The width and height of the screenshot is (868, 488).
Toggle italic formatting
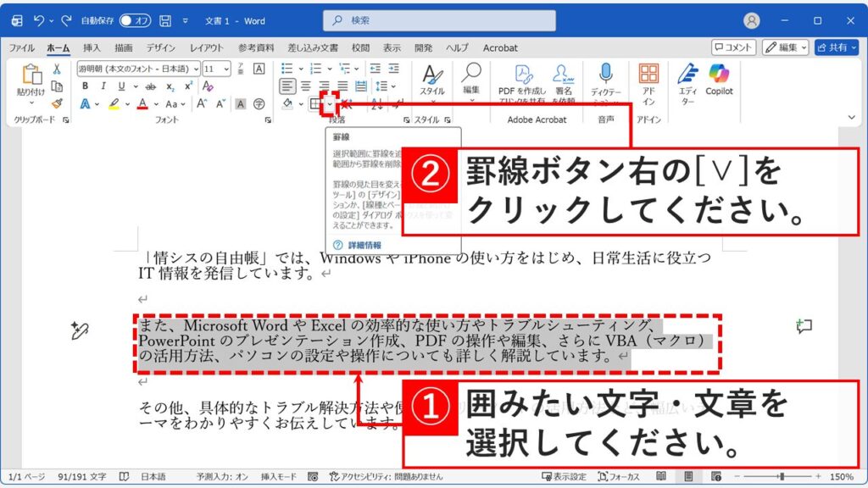click(x=104, y=86)
